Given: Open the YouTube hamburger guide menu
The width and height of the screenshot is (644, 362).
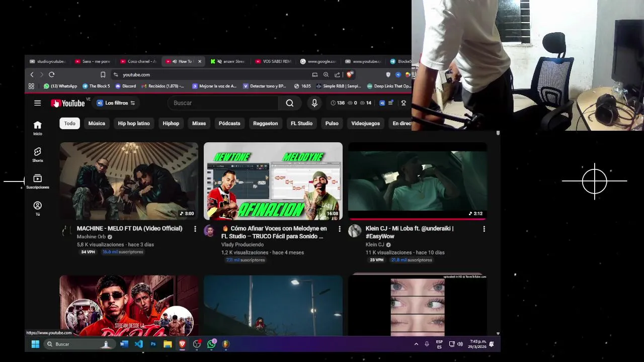Looking at the screenshot, I should [x=37, y=103].
